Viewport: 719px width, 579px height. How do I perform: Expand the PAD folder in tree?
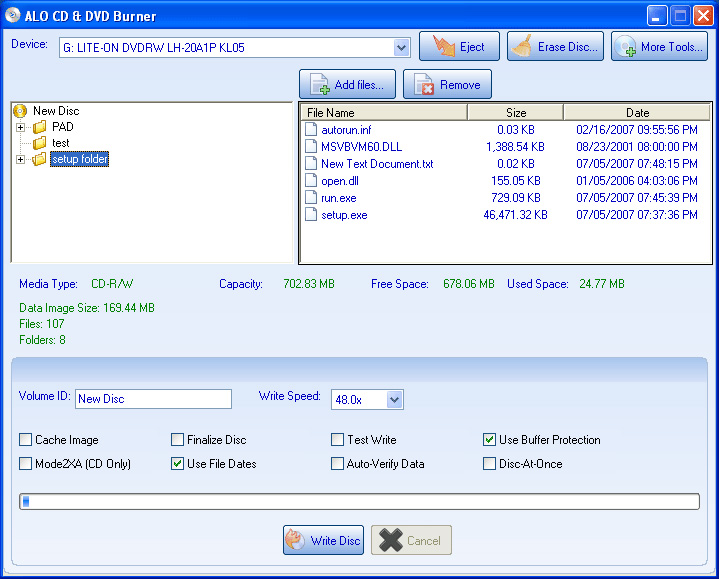coord(21,127)
